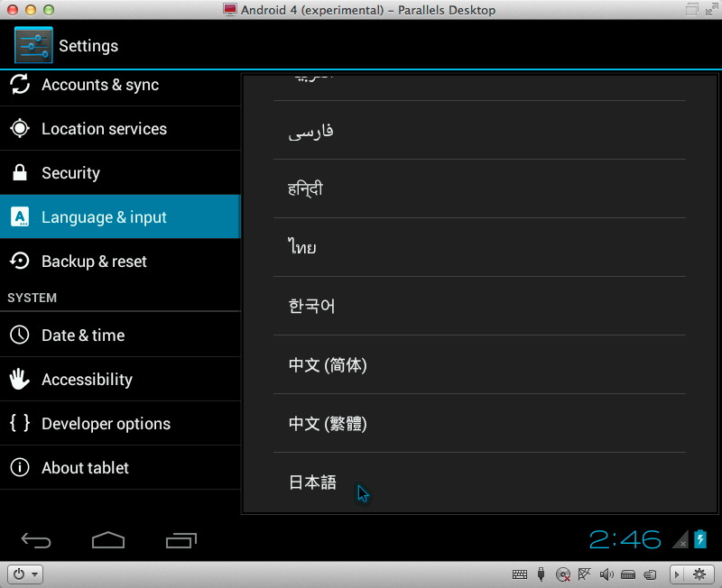Click the Security padlock icon
This screenshot has height=588, width=722.
(x=20, y=172)
